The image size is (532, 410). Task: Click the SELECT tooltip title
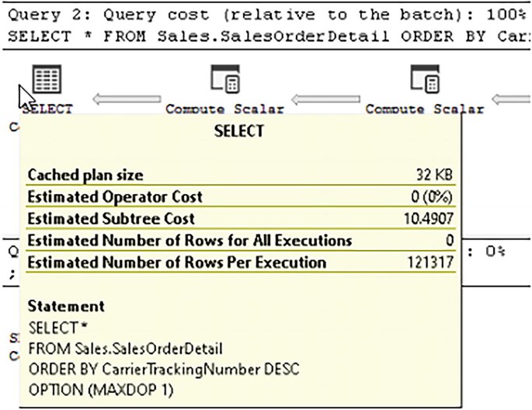(238, 131)
